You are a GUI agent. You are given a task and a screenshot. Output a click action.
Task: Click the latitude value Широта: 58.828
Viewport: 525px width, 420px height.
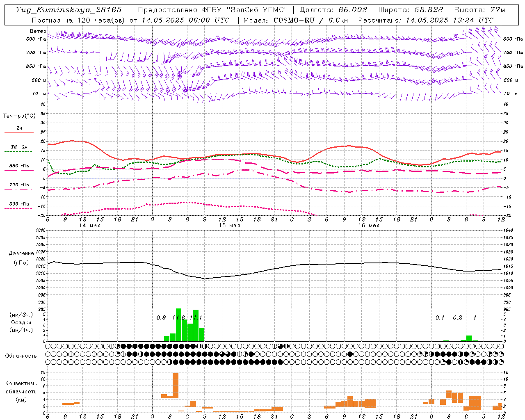411,10
